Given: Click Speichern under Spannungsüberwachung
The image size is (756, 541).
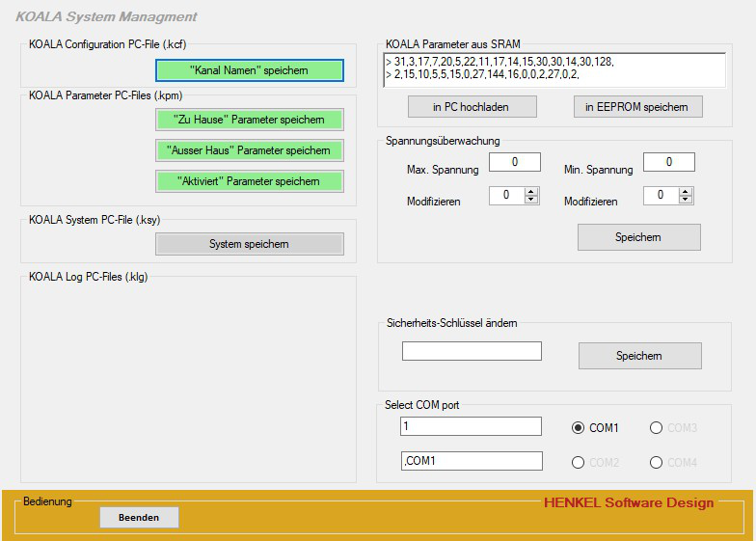Looking at the screenshot, I should pos(638,236).
